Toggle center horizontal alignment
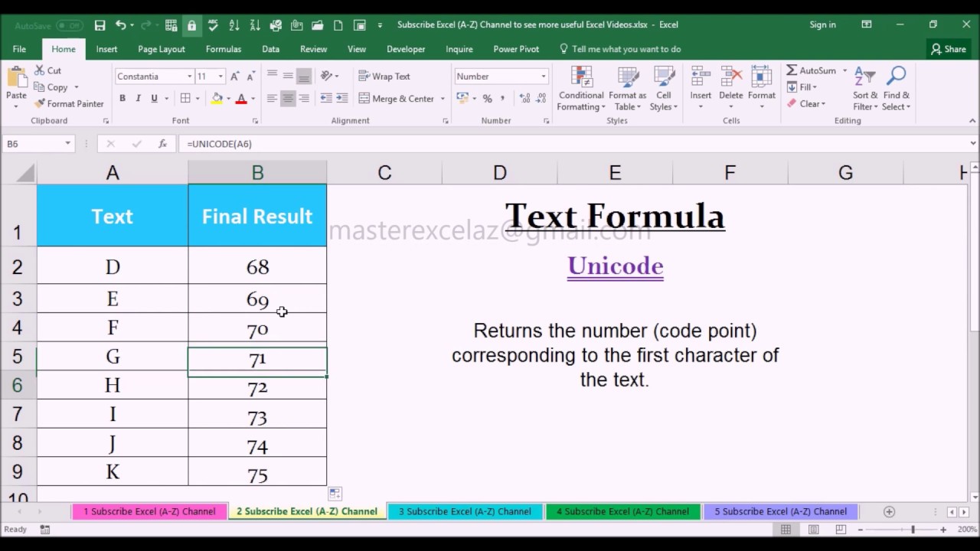Image resolution: width=980 pixels, height=551 pixels. click(288, 99)
